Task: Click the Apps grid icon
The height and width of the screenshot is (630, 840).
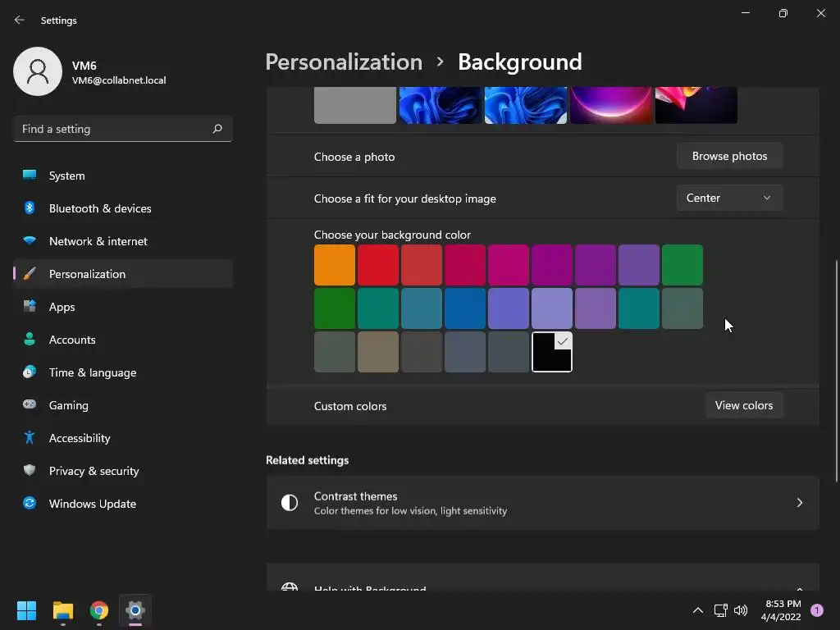Action: pyautogui.click(x=30, y=307)
